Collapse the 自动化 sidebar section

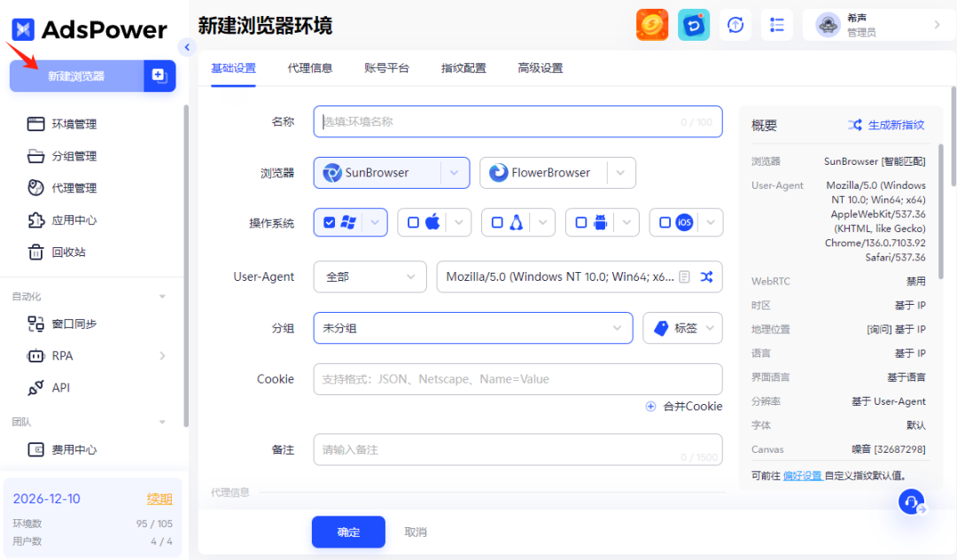click(x=162, y=297)
